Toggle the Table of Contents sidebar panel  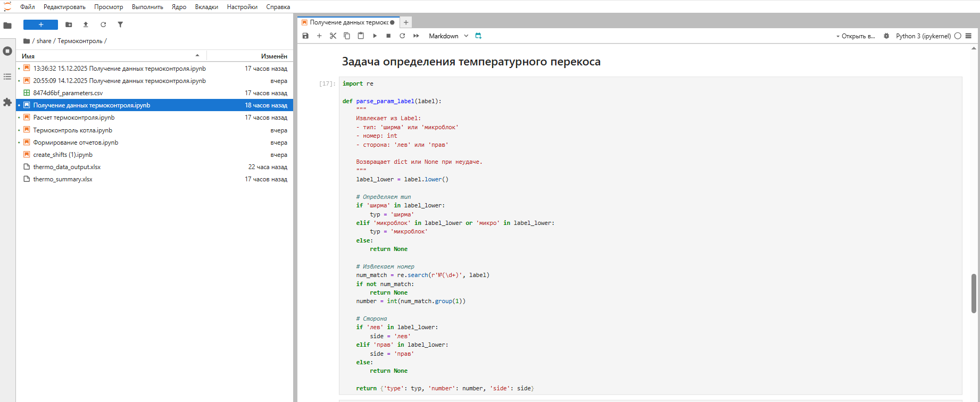[x=7, y=77]
